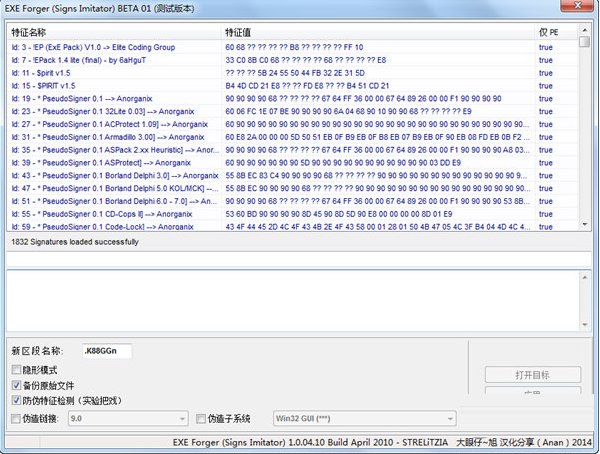The width and height of the screenshot is (600, 454).
Task: Click signature value 60 68 ?? ?? ?? ?? B8
Action: 294,47
